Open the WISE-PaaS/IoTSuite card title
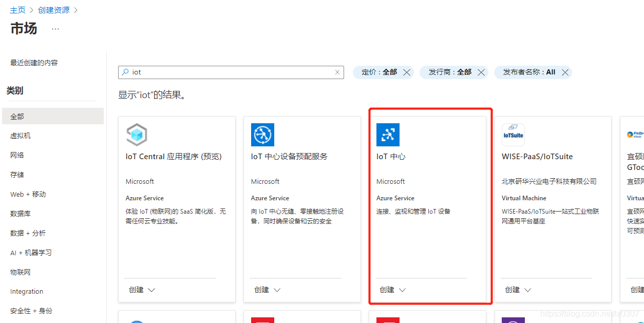644x323 pixels. click(537, 157)
